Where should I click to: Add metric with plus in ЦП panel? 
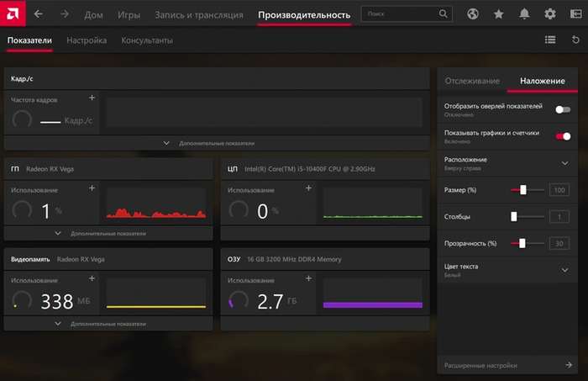tap(308, 188)
